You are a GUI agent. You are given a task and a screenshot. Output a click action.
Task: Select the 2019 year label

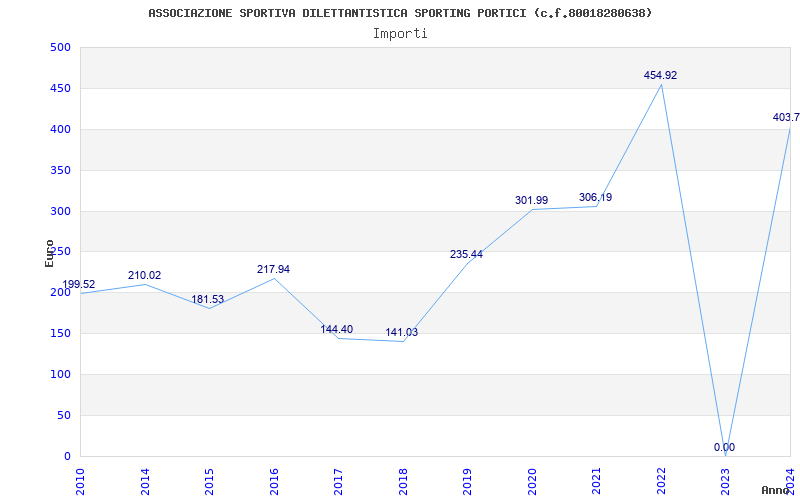(x=468, y=481)
